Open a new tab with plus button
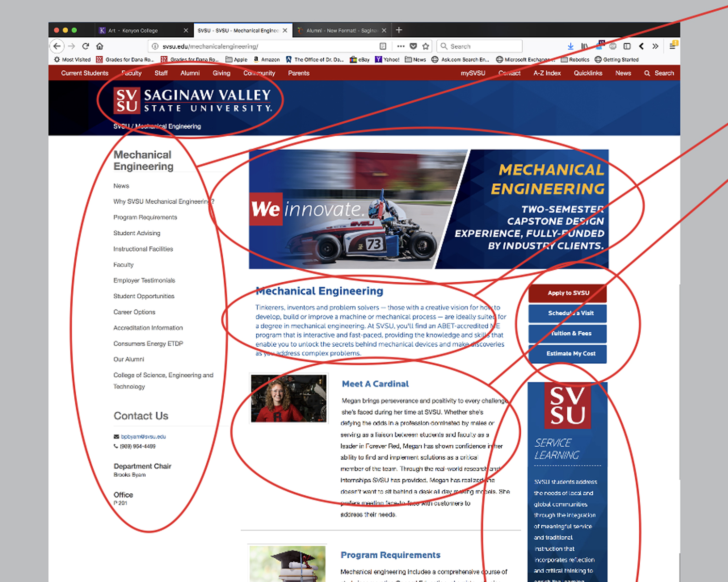 pos(399,30)
